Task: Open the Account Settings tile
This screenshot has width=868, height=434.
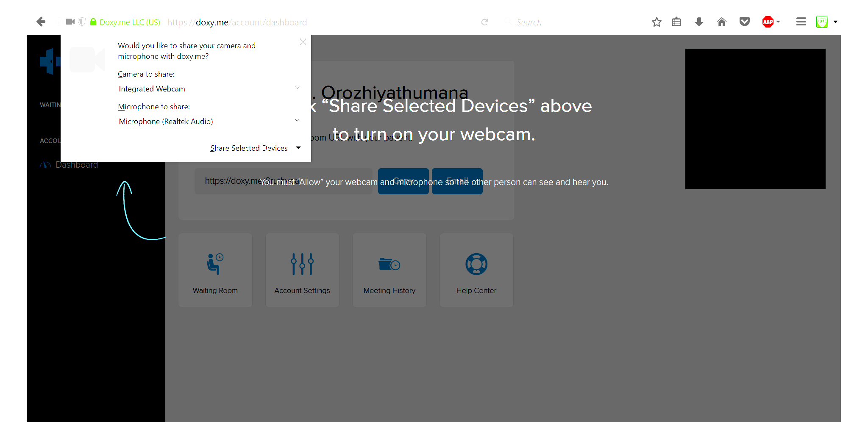Action: pyautogui.click(x=302, y=270)
